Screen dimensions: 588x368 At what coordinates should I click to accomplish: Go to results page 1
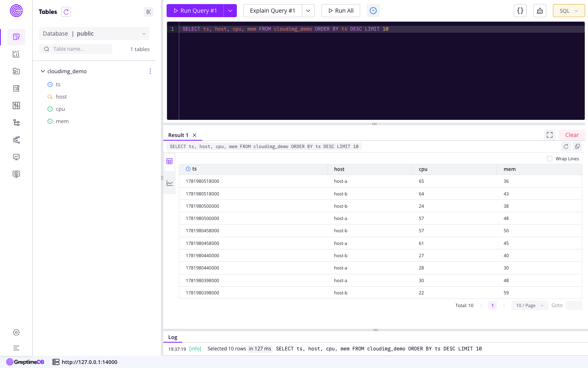pos(492,305)
